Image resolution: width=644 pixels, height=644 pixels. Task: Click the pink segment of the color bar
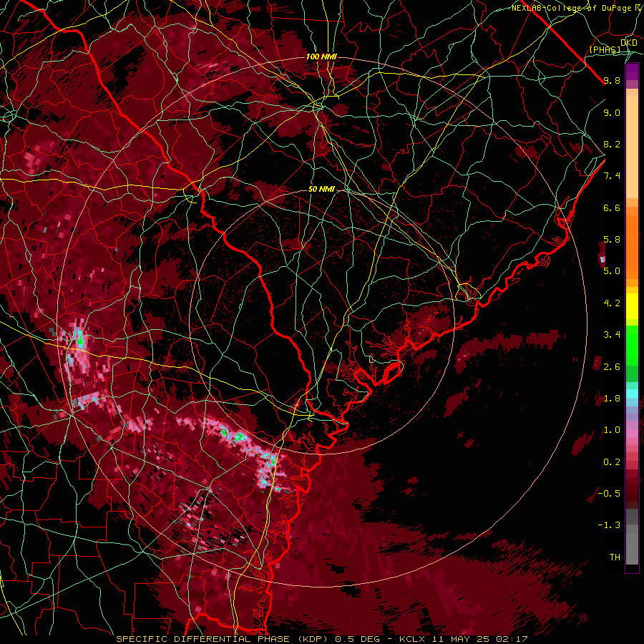pyautogui.click(x=632, y=434)
